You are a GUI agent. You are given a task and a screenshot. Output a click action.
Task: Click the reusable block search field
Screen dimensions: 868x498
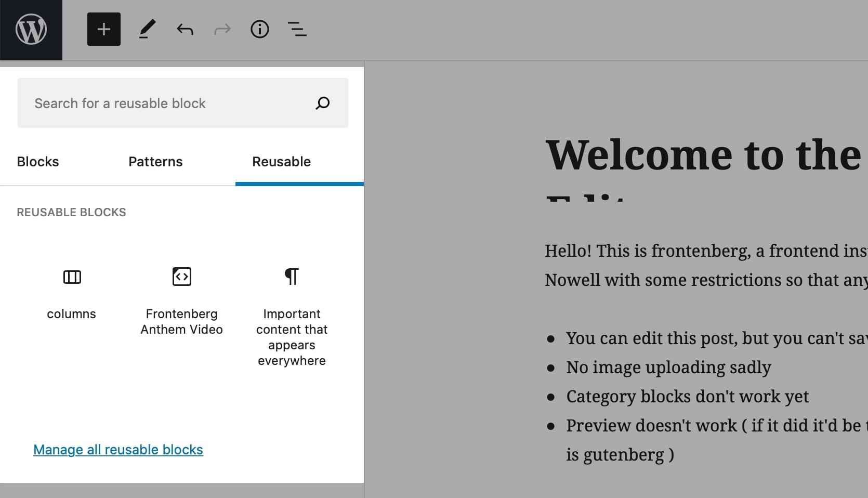156,103
